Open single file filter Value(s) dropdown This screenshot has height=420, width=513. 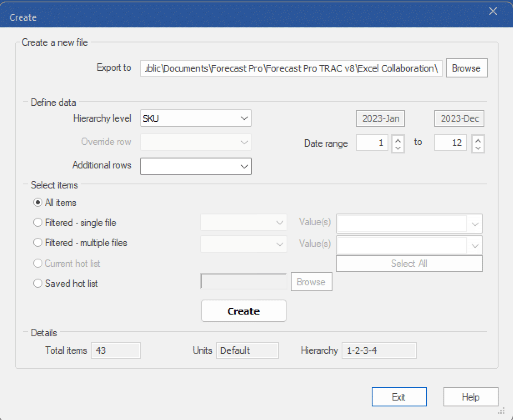click(474, 223)
